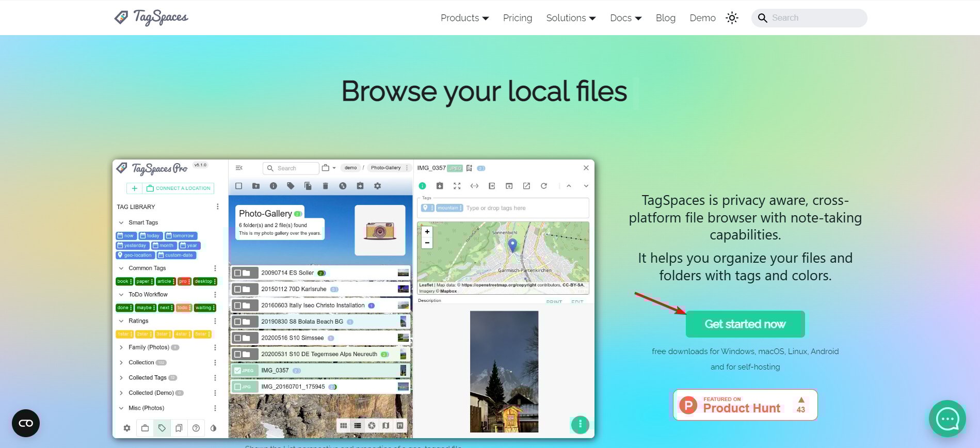Uncheck the IMG_0357 file checkbox
The image size is (980, 448).
tap(237, 371)
